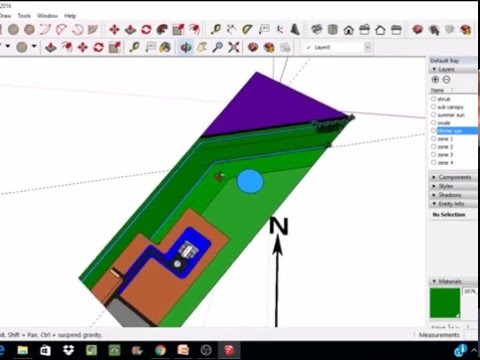The height and width of the screenshot is (360, 480).
Task: Set summer sun as the active layer
Action: tap(433, 115)
